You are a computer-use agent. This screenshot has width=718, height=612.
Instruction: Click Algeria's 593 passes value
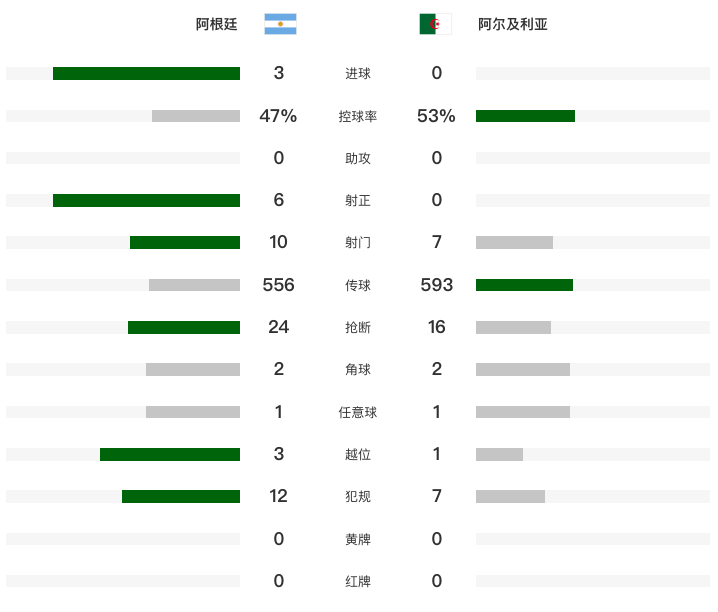pyautogui.click(x=437, y=285)
